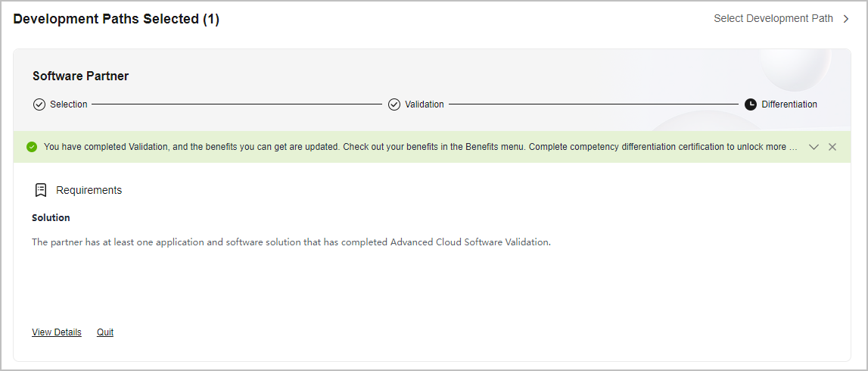Select the Differentiation step label

coord(789,104)
